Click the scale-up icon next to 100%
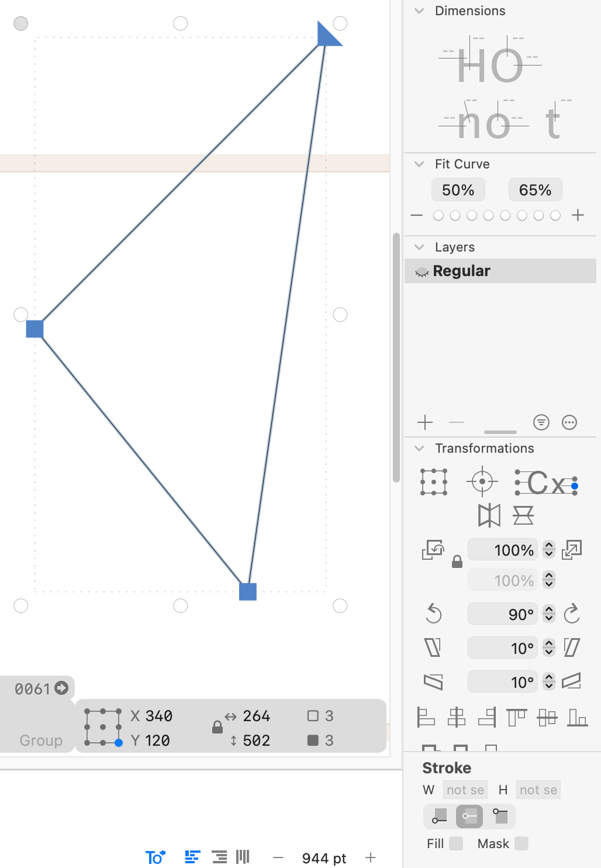Screen dimensions: 601x868 [571, 550]
